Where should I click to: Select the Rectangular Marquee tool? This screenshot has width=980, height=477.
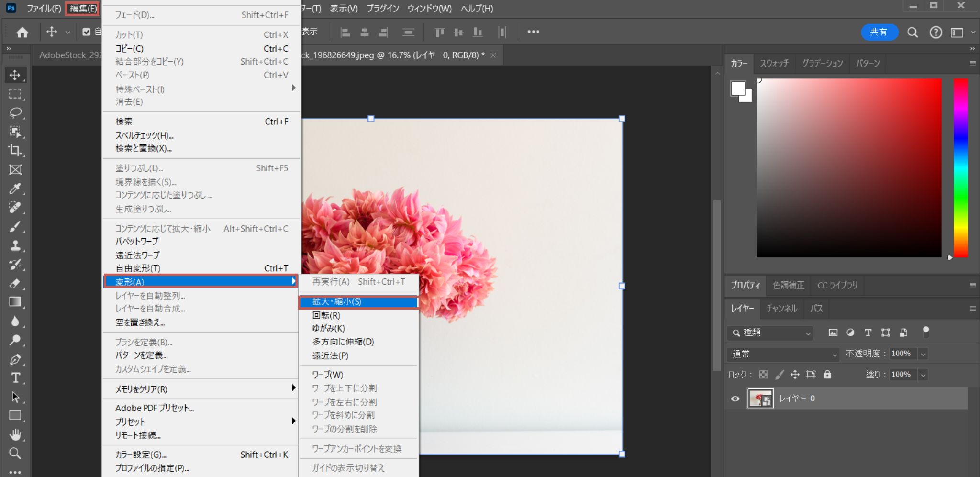(x=15, y=94)
